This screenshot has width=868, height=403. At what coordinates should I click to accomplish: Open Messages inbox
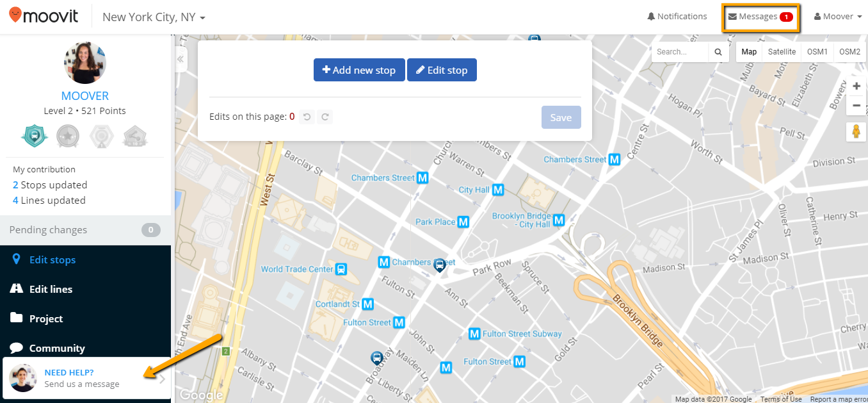(760, 17)
